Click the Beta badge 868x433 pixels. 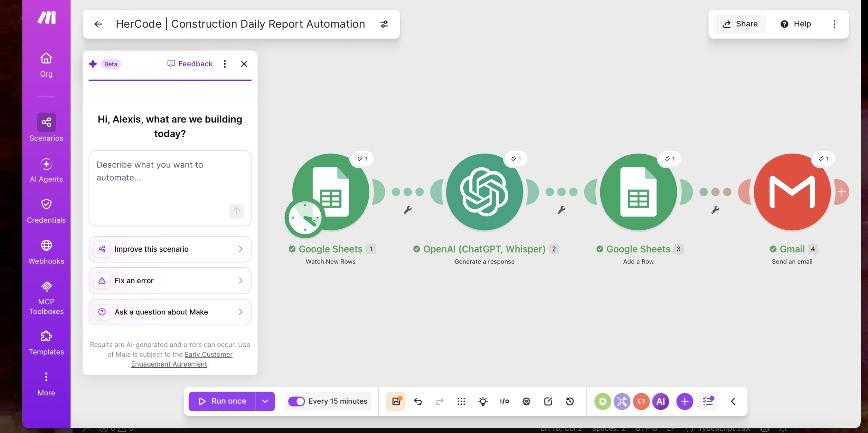[x=111, y=64]
